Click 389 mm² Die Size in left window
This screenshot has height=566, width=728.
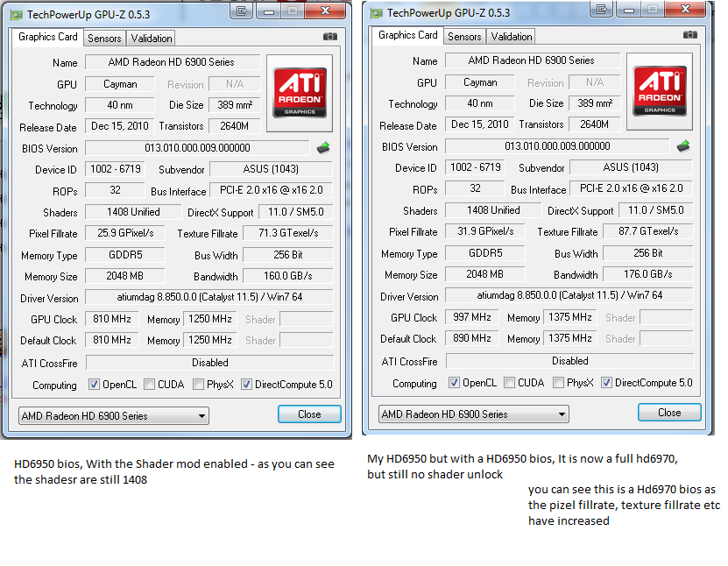click(235, 105)
